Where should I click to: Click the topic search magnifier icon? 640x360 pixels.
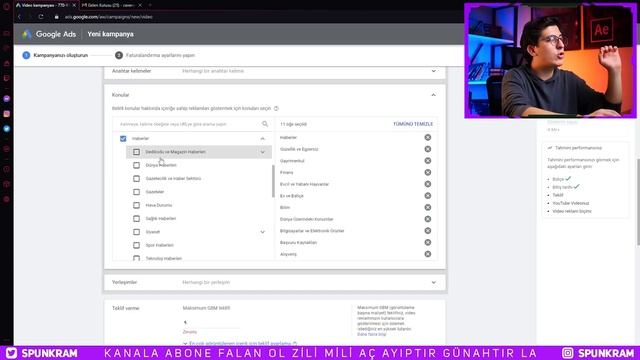(x=265, y=124)
